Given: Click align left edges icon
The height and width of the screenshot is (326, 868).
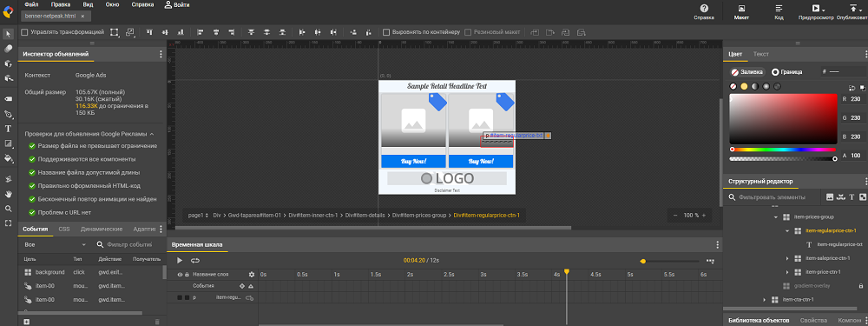Looking at the screenshot, I should click(x=201, y=32).
